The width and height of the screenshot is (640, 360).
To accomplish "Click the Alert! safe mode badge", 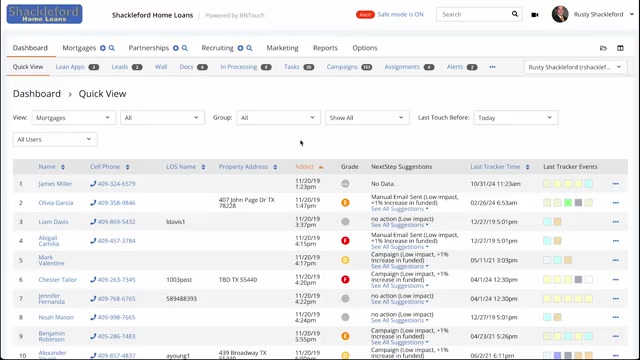I will tap(365, 15).
